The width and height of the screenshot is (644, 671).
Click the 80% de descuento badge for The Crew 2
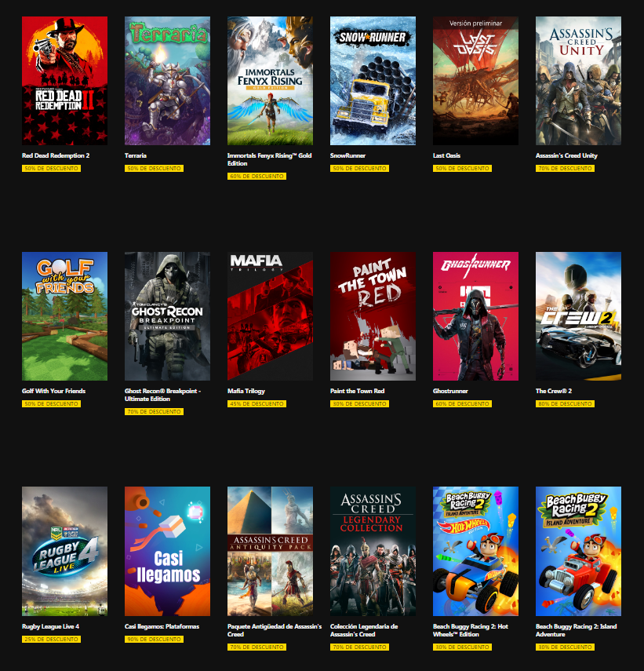coord(565,403)
